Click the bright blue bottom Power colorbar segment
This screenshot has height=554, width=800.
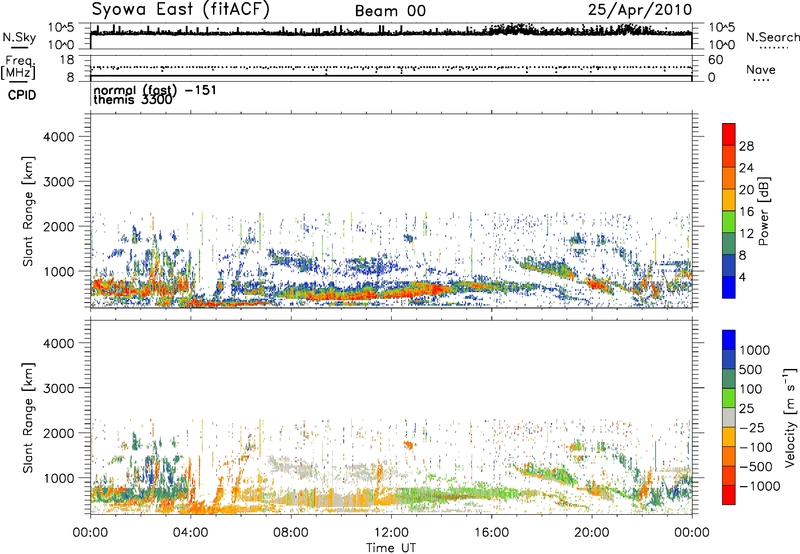click(x=729, y=287)
